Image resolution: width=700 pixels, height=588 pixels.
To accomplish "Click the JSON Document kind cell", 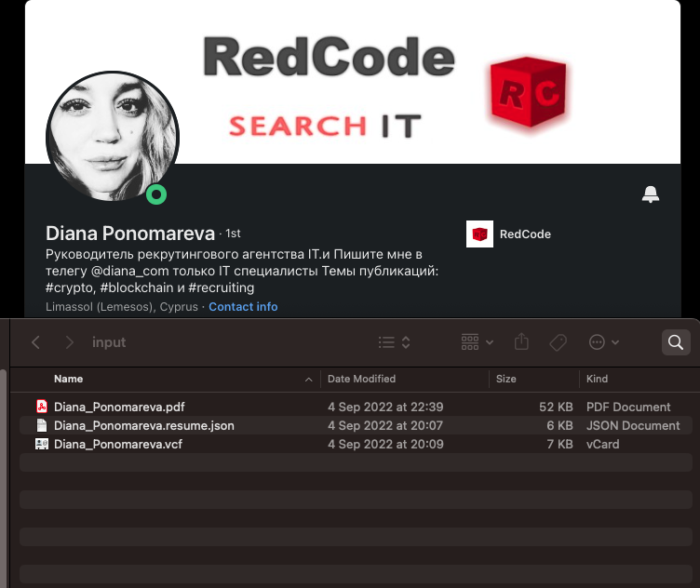I will coord(633,425).
